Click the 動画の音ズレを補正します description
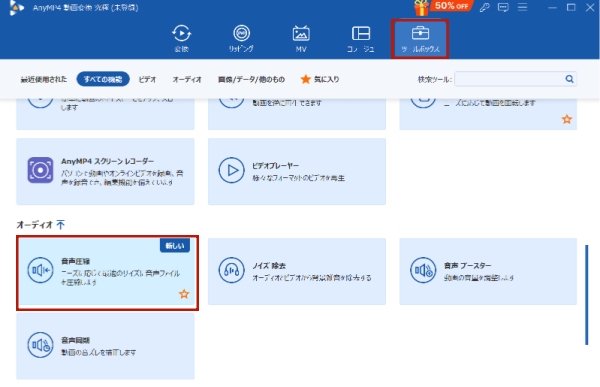The width and height of the screenshot is (600, 387). pyautogui.click(x=98, y=352)
